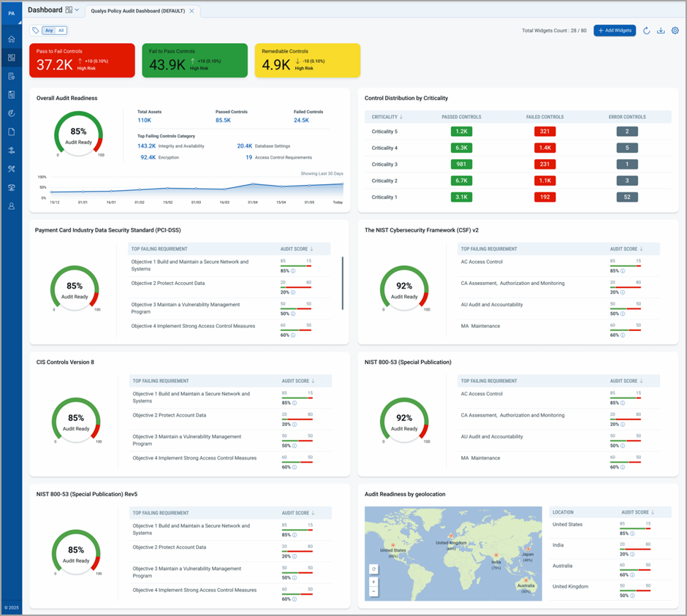Screen dimensions: 687x616
Task: Click the tag filter icon
Action: [36, 30]
